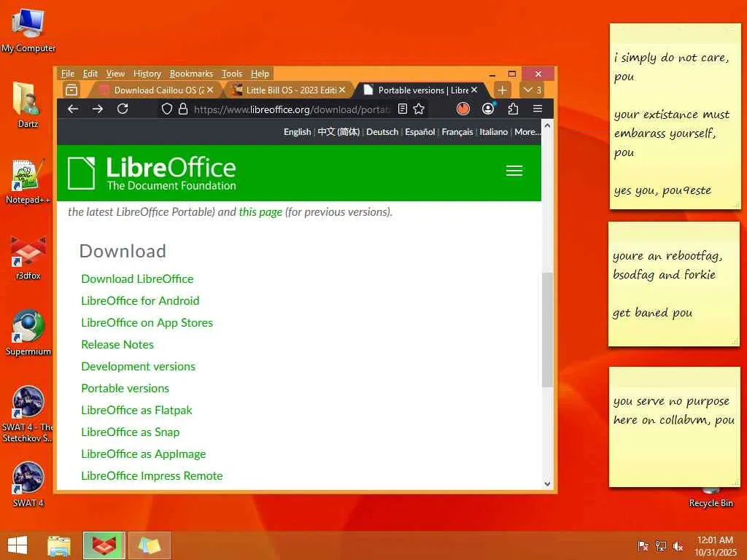Open the View menu

[x=115, y=74]
